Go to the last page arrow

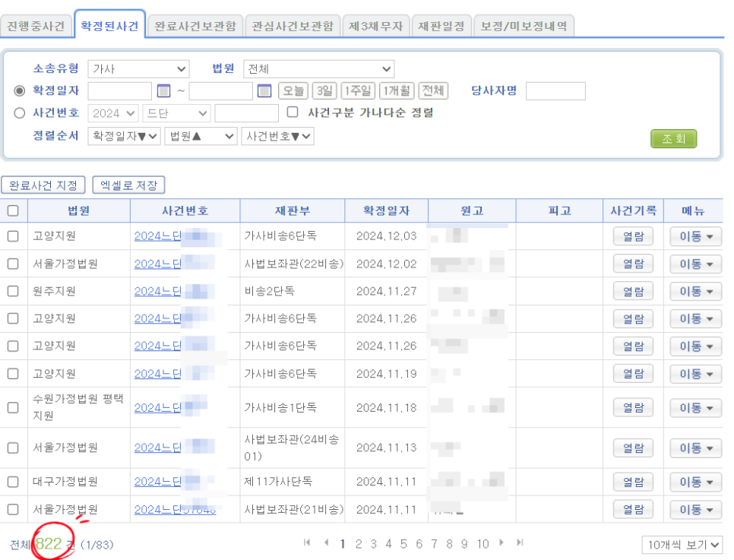(520, 543)
